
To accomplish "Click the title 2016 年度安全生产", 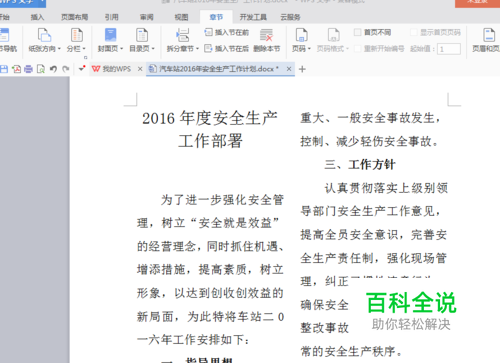I will [x=210, y=118].
